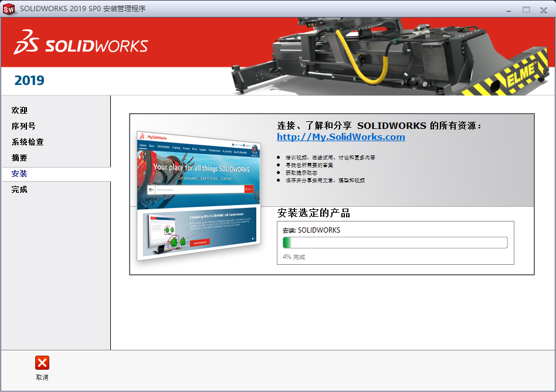Screen dimensions: 556x392
Task: Click the user avatar icon on the MySolidWorks page
Action: (255, 150)
